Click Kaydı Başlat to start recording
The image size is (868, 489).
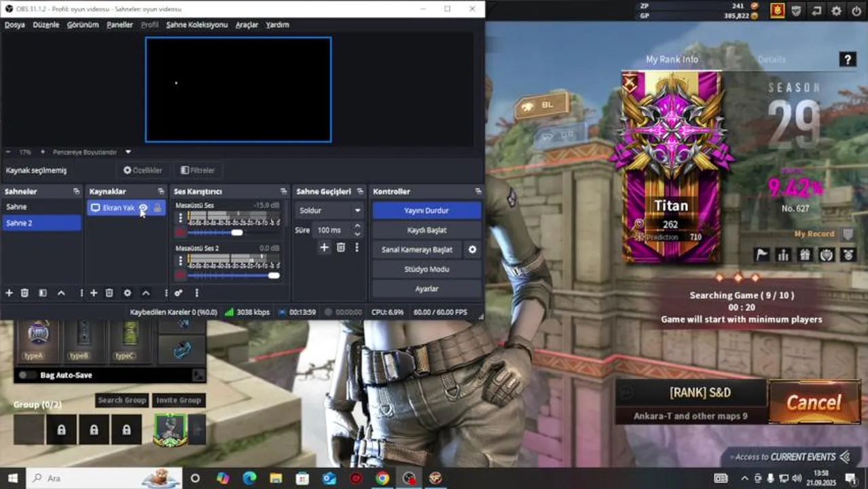coord(427,230)
